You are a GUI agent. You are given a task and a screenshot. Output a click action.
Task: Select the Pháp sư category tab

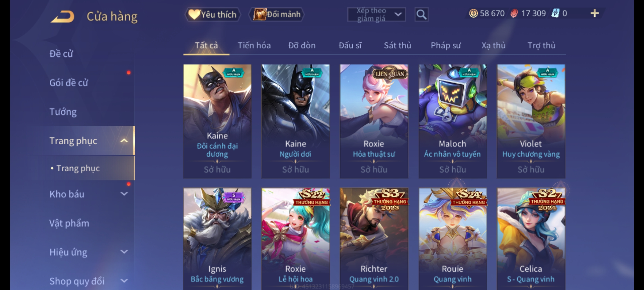pyautogui.click(x=445, y=45)
